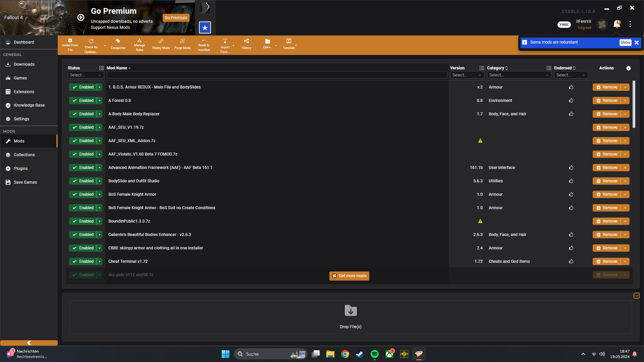Click warning icon for AAF_SEU_XML_Addon.7z
This screenshot has width=644, height=362.
click(x=480, y=141)
